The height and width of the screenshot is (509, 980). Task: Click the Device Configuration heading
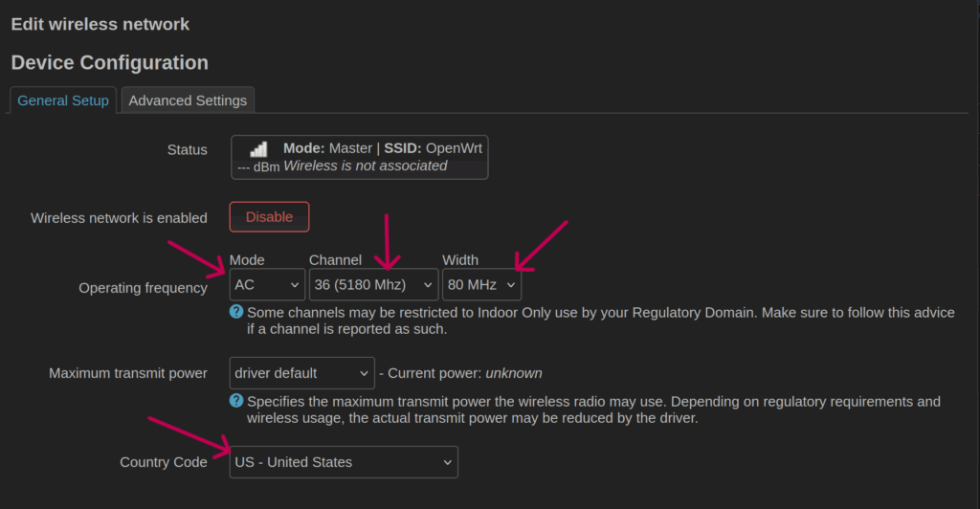tap(110, 63)
